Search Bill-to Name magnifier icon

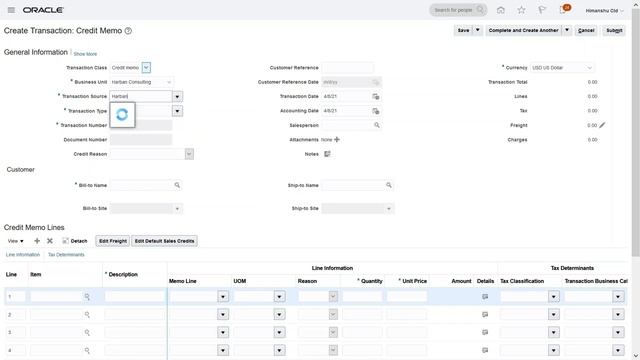(x=177, y=185)
